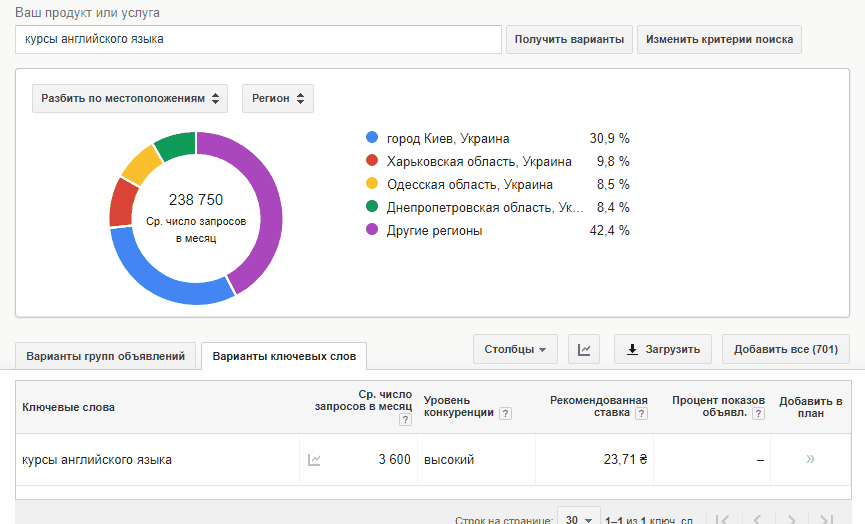Open the Столбцы columns dropdown
This screenshot has height=524, width=865.
(515, 349)
